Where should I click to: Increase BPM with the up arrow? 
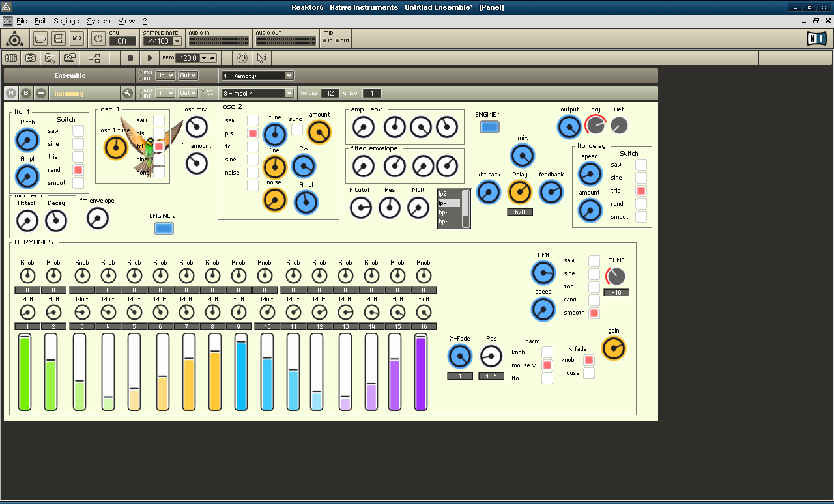click(212, 58)
